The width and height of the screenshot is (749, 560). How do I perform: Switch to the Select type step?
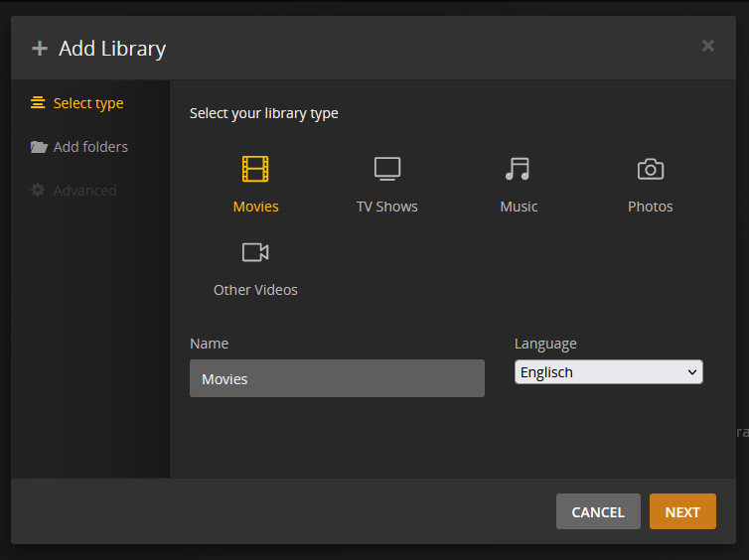point(88,103)
